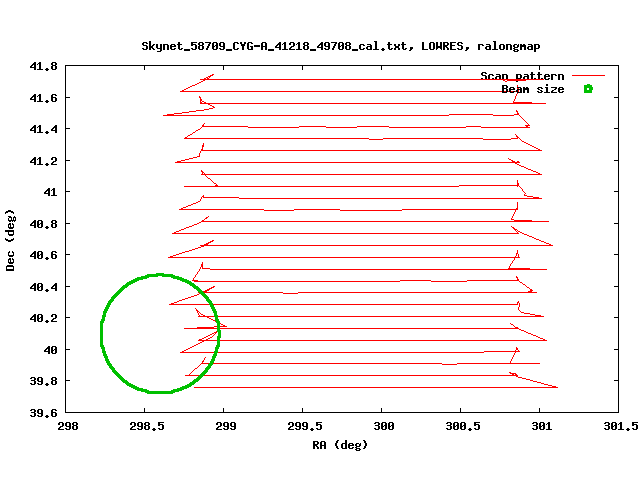The image size is (640, 480).
Task: Click the green beam size legend marker
Action: (x=588, y=89)
